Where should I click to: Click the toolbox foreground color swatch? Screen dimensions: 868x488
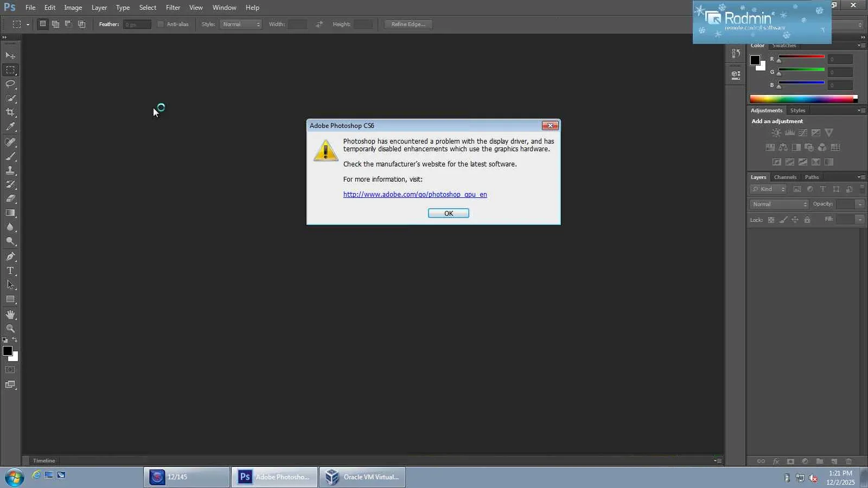tap(8, 351)
